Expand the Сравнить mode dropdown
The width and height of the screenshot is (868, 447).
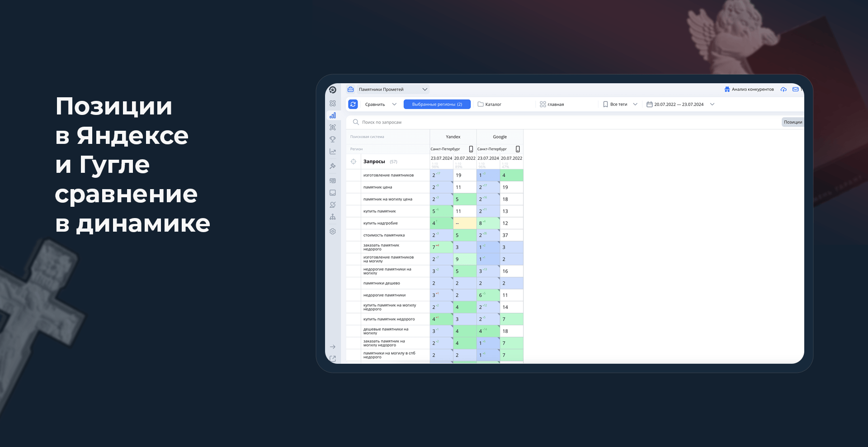click(x=381, y=104)
